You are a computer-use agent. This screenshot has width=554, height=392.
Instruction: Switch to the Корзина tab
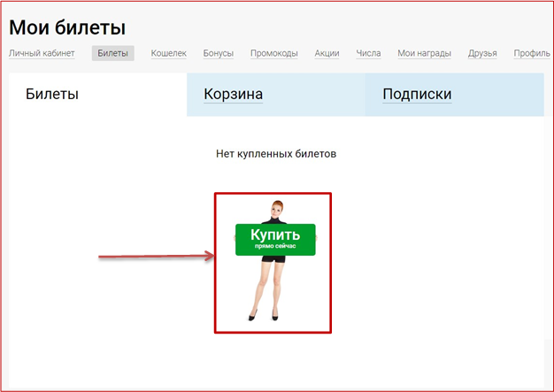tap(276, 95)
